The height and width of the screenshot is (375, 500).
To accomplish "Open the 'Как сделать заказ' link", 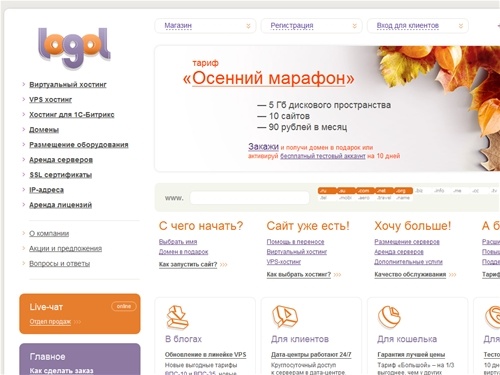I will click(x=61, y=371).
